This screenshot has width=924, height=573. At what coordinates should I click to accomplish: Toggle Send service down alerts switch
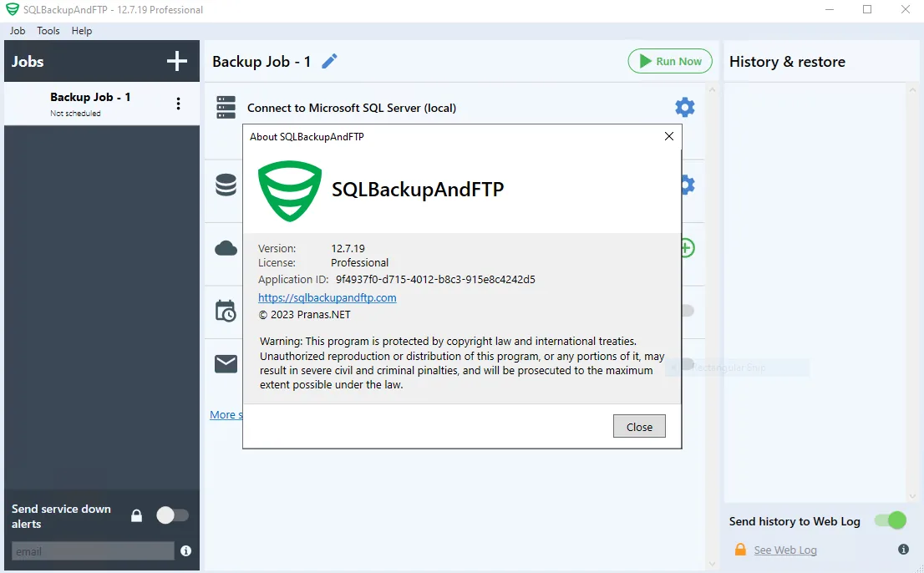[172, 515]
